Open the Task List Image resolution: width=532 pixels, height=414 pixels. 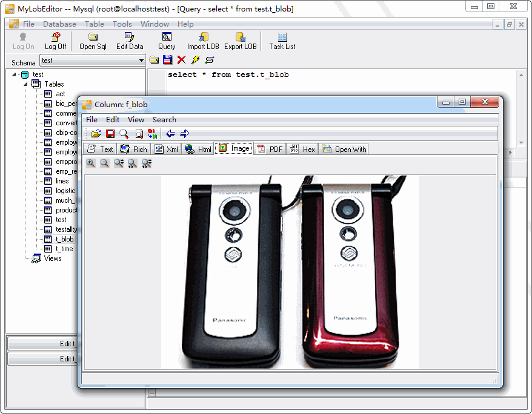[282, 41]
